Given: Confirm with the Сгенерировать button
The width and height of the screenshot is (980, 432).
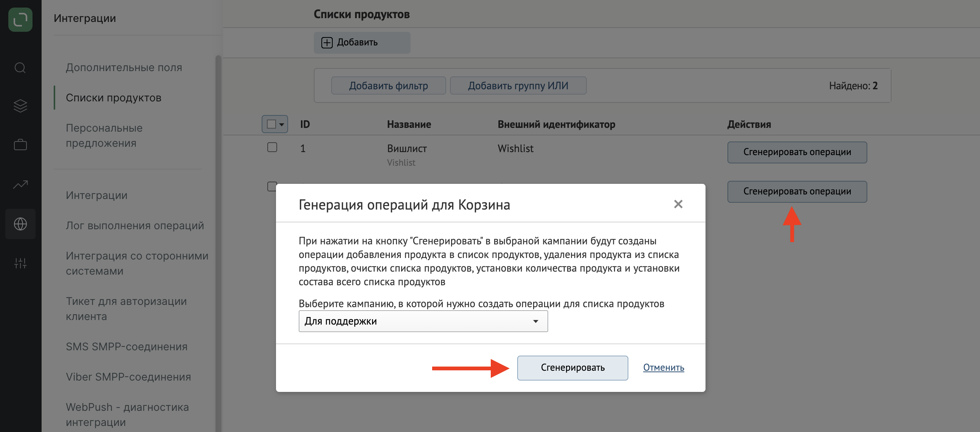Looking at the screenshot, I should 572,368.
